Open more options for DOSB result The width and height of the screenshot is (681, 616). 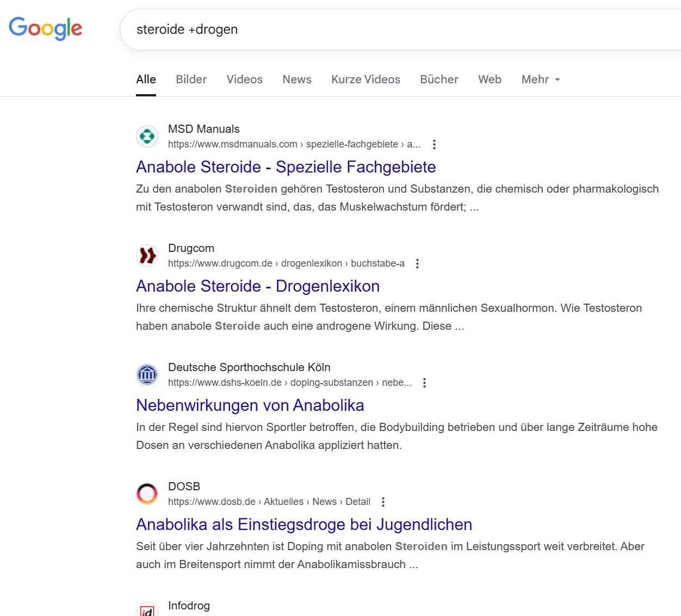383,502
